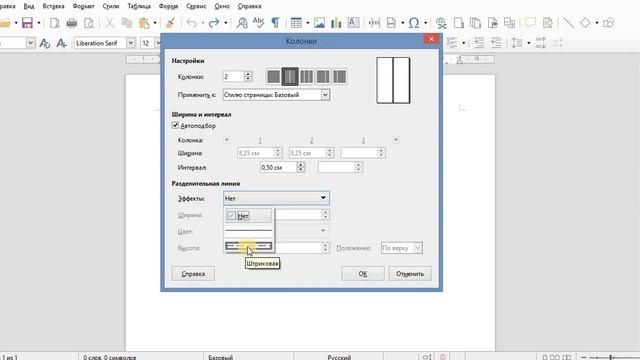Click the ОК button
640x360 pixels.
(362, 273)
